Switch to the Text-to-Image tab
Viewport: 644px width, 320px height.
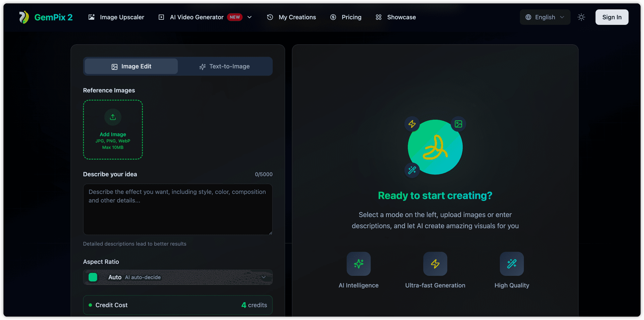pos(224,66)
